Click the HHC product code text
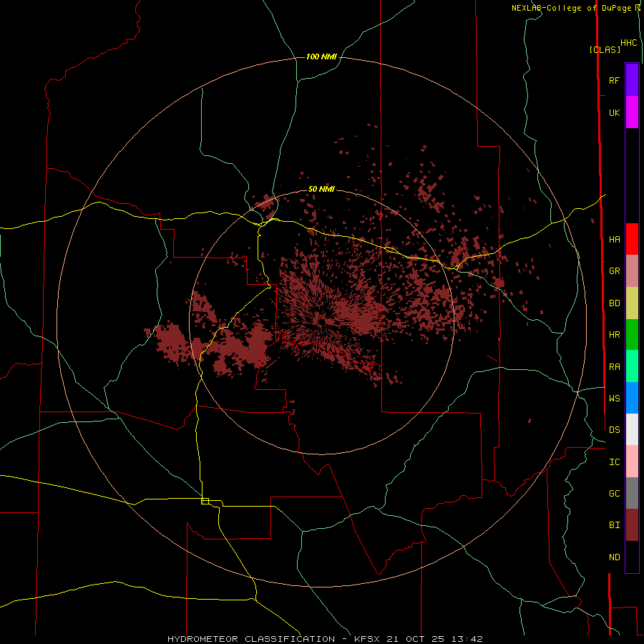This screenshot has width=644, height=644. (x=629, y=43)
